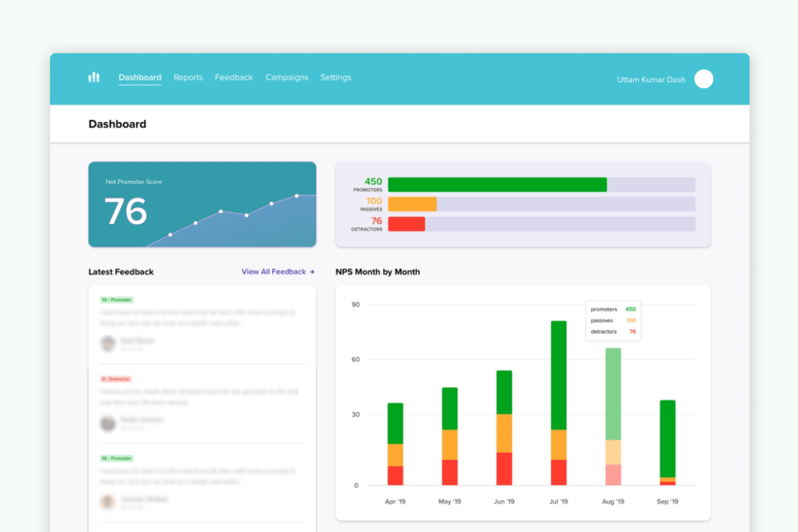Select the Sep '19 bar in the chart
This screenshot has height=532, width=798.
tap(668, 442)
